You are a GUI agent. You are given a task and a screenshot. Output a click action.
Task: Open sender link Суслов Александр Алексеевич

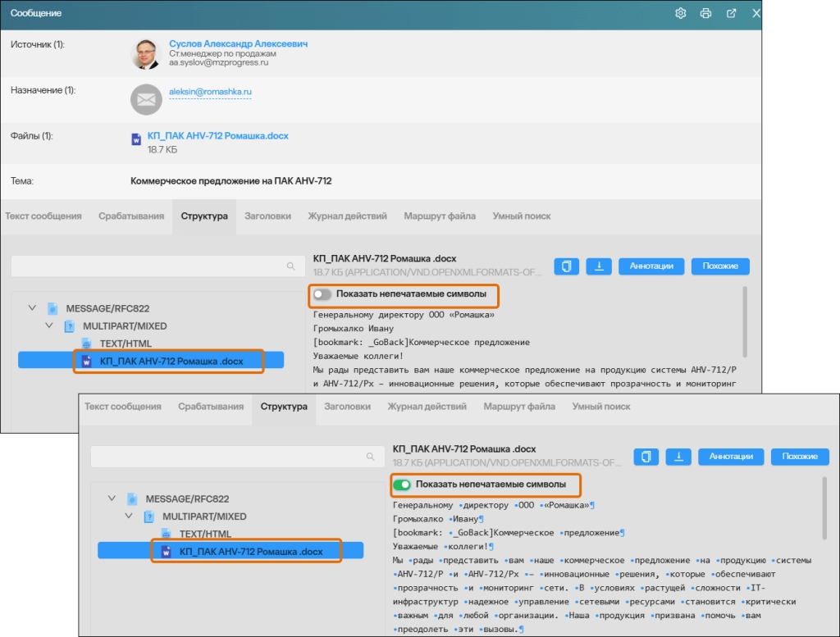(238, 43)
